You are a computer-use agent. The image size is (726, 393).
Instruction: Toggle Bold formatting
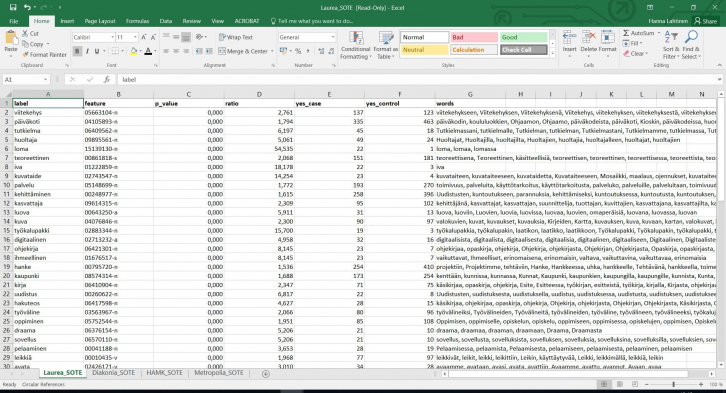coord(77,51)
